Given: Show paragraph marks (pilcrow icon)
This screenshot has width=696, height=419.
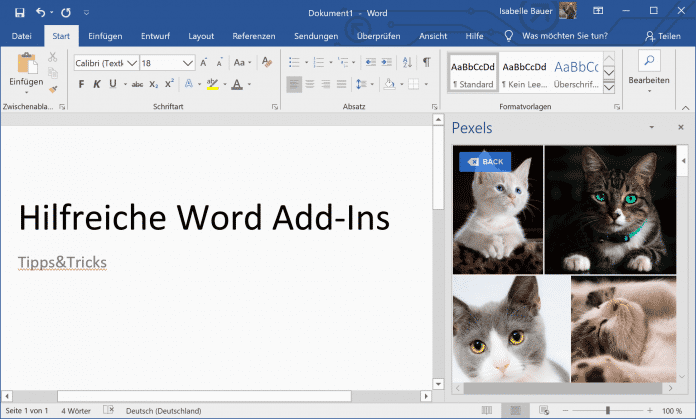Looking at the screenshot, I should tap(427, 62).
